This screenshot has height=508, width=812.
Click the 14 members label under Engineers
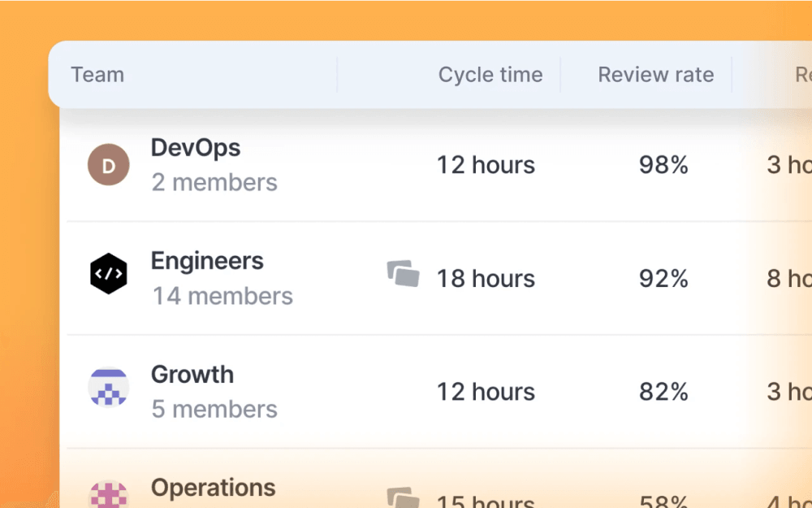tap(222, 296)
